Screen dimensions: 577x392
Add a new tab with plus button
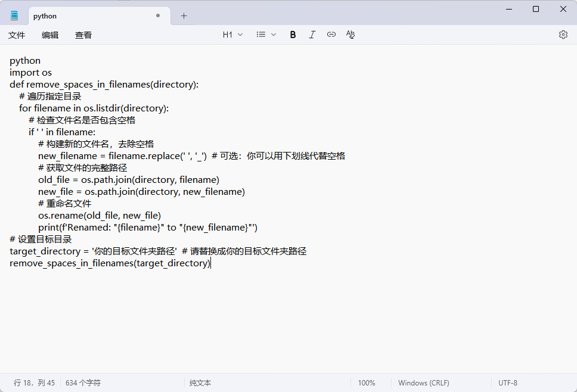[x=184, y=16]
